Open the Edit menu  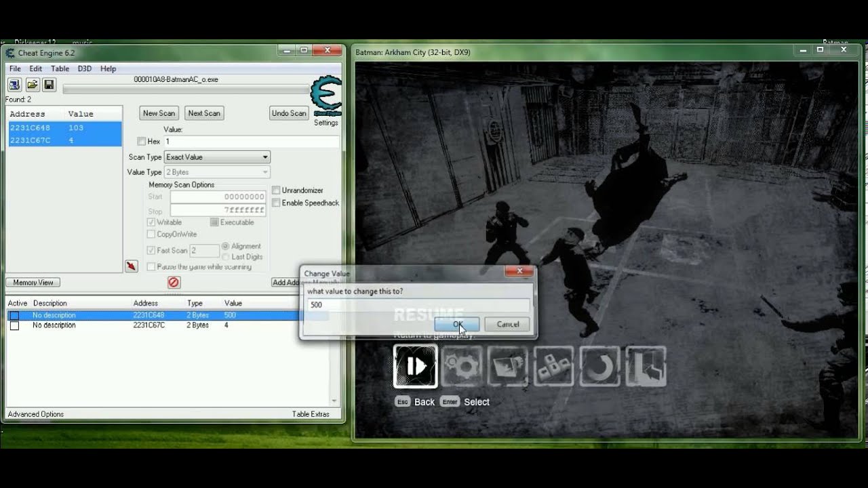35,68
